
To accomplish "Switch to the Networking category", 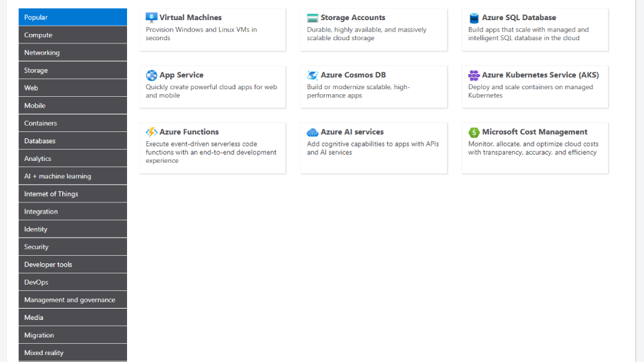I will tap(73, 53).
